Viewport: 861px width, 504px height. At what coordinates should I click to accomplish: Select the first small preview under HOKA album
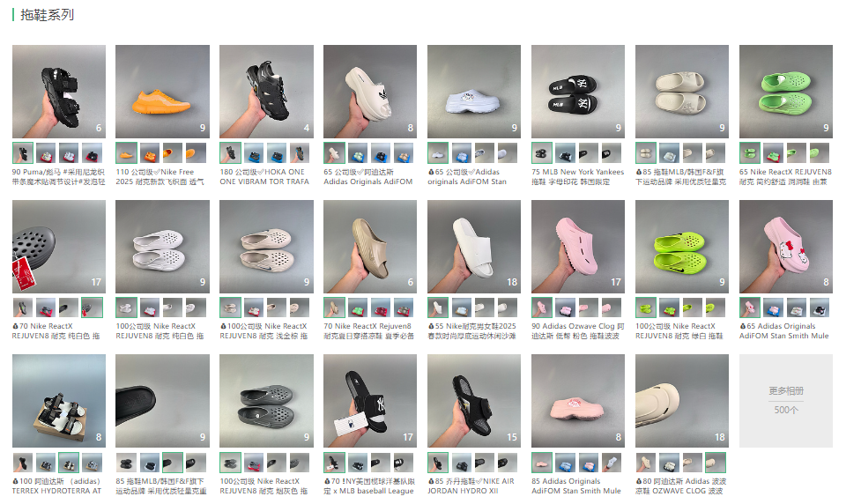[x=230, y=153]
